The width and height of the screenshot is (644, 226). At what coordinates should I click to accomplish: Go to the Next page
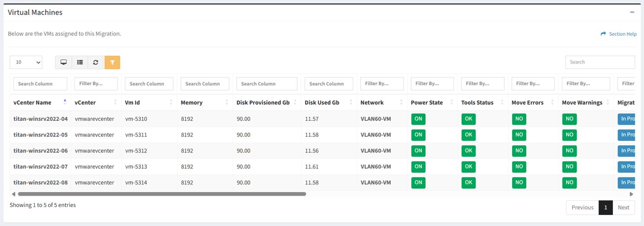pos(624,207)
